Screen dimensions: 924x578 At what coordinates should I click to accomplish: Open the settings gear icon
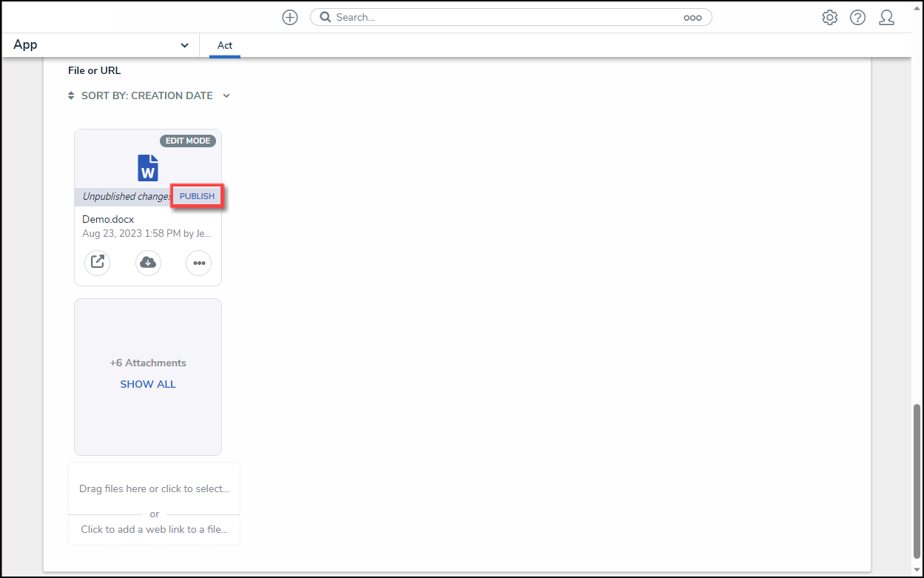(x=830, y=18)
